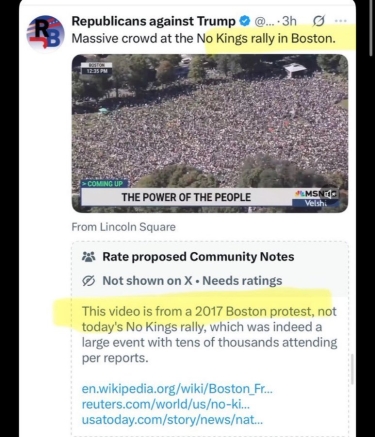Click the crossed-out eye Not shown icon

pyautogui.click(x=89, y=281)
